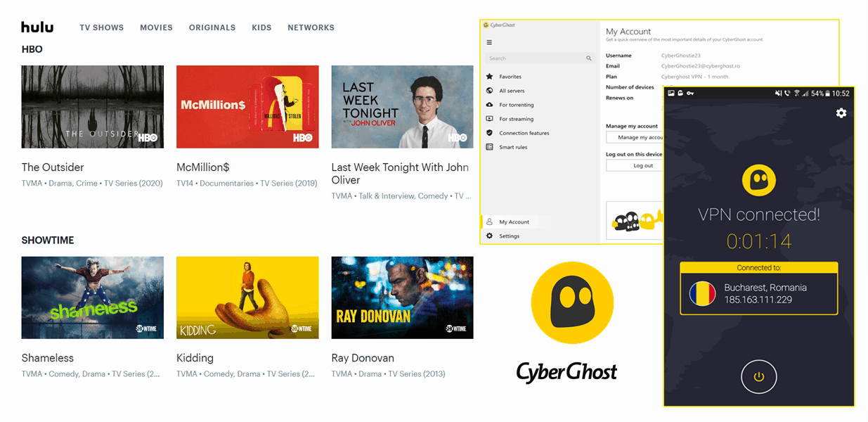This screenshot has height=422, width=868.
Task: Click the '10:52' clock in status bar
Action: 841,94
